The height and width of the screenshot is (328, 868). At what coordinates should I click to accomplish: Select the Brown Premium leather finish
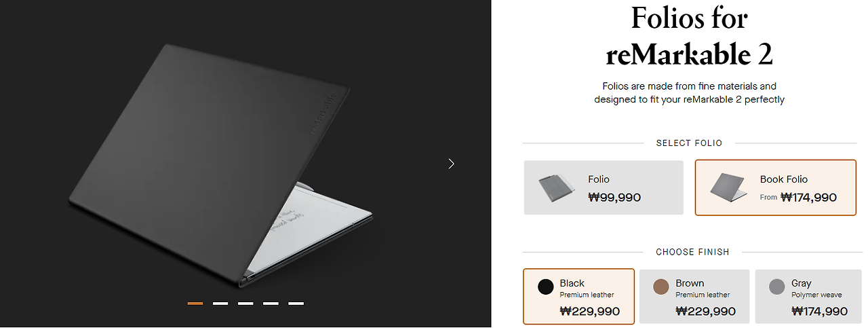(x=694, y=297)
